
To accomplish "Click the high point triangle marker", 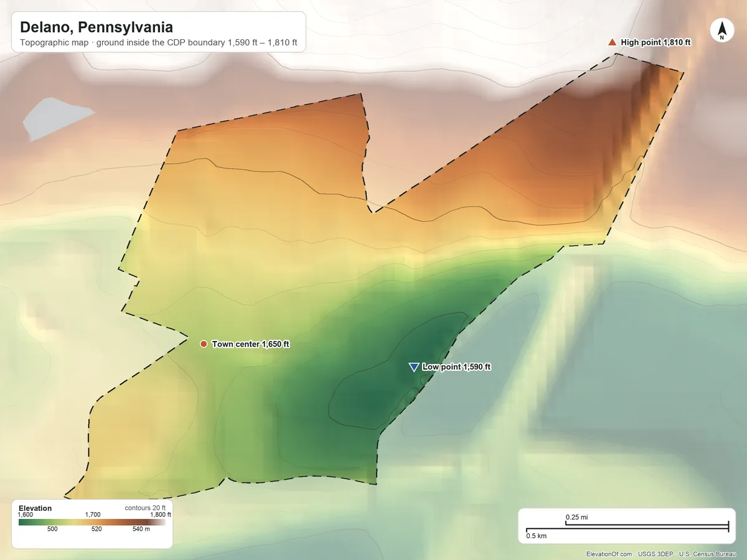I will click(612, 42).
